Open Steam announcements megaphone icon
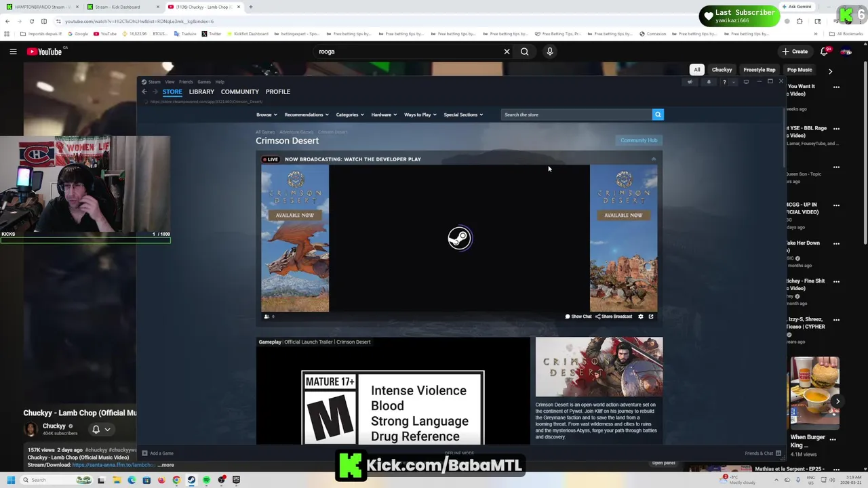The image size is (868, 488). coord(690,82)
